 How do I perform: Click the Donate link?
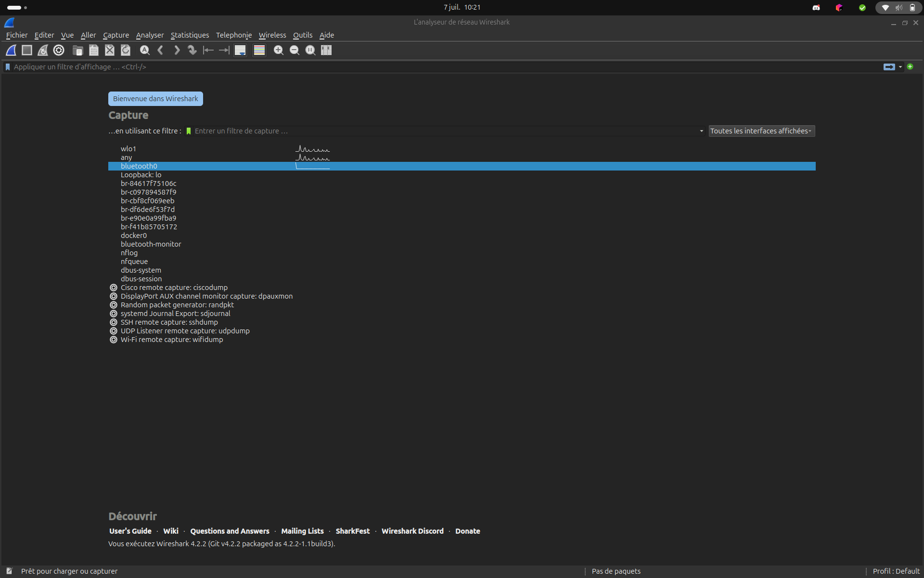coord(468,531)
